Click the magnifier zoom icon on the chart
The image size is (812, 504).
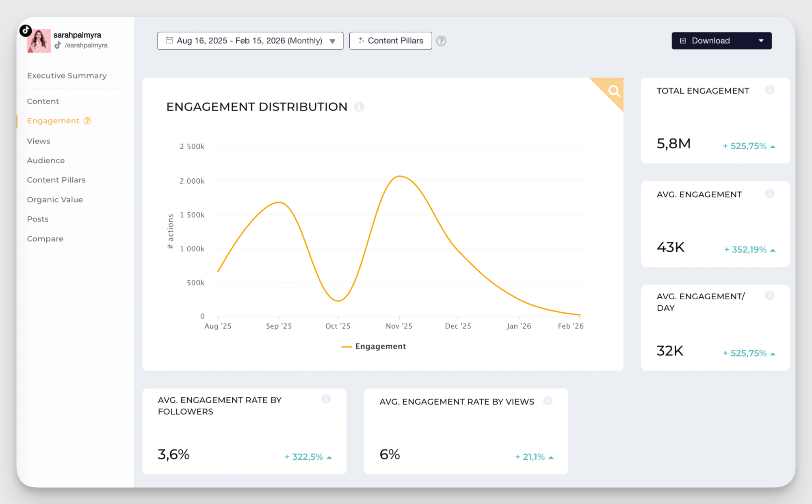coord(613,91)
